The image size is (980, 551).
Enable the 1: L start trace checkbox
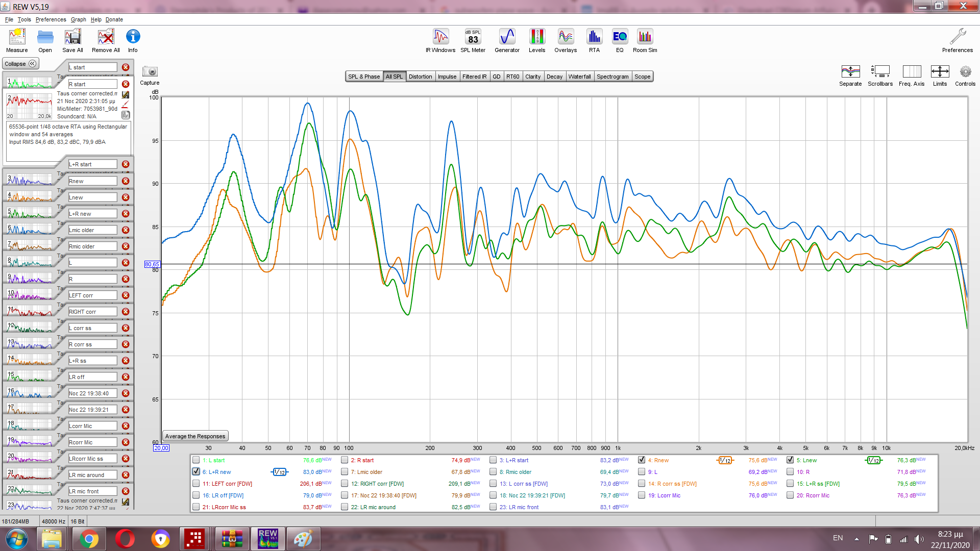tap(196, 460)
